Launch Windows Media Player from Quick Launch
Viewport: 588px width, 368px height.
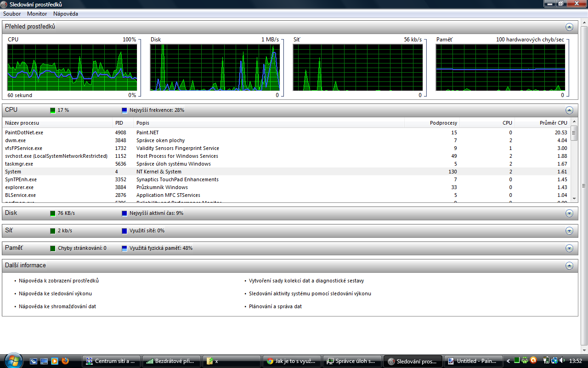coord(55,361)
